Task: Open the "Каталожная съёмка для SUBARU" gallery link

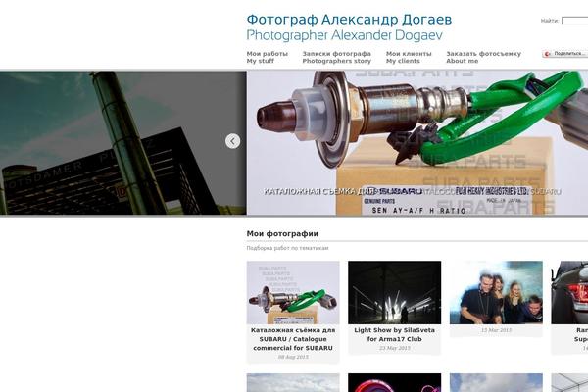Action: pos(293,339)
